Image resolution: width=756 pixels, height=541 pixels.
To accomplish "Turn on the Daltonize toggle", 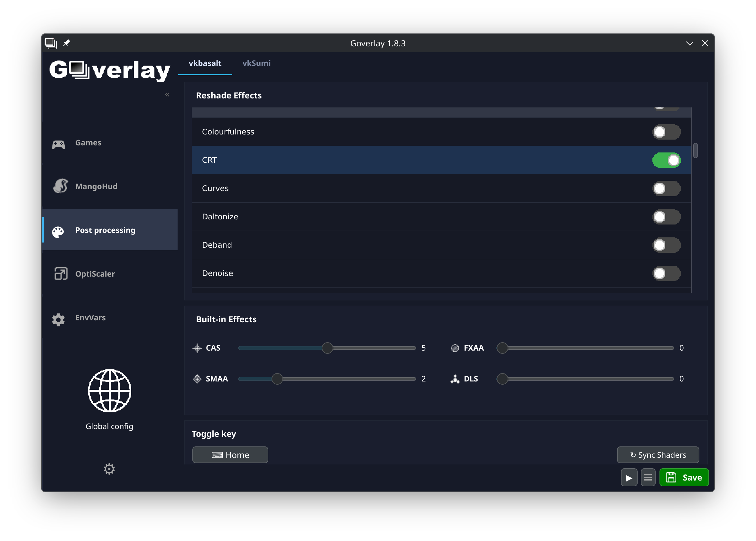I will point(666,217).
